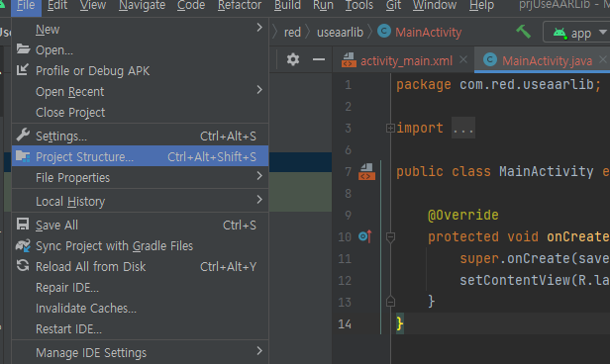Click the package com.red.useaarlib line

coord(499,85)
